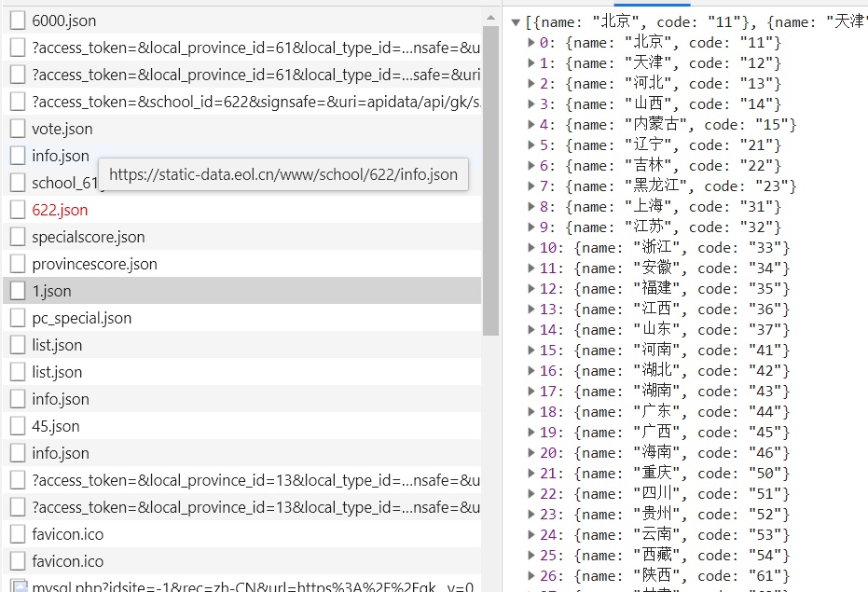The height and width of the screenshot is (592, 868).
Task: Open the info.json row below 45.json
Action: click(x=241, y=453)
